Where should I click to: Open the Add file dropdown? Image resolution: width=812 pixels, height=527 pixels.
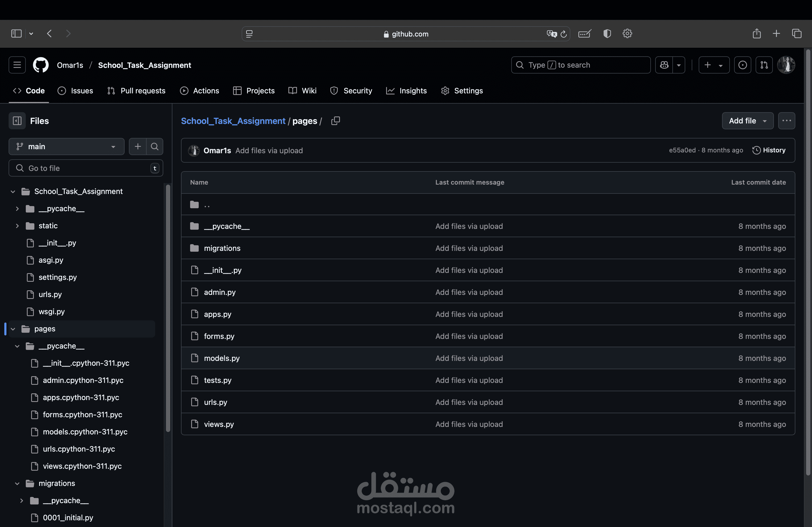click(x=748, y=121)
